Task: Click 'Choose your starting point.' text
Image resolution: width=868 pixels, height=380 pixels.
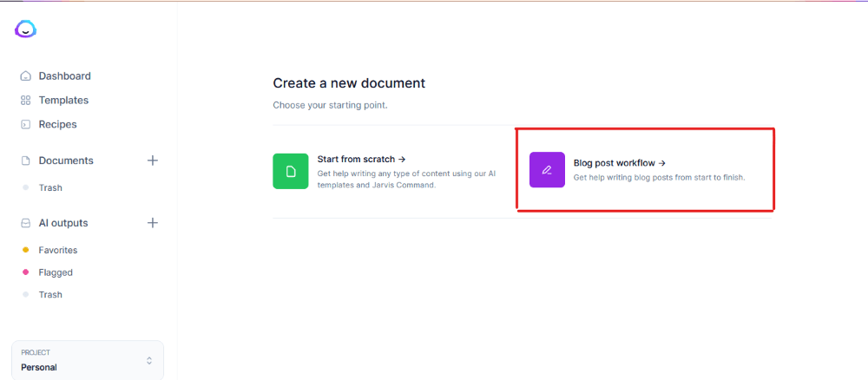Action: click(330, 105)
